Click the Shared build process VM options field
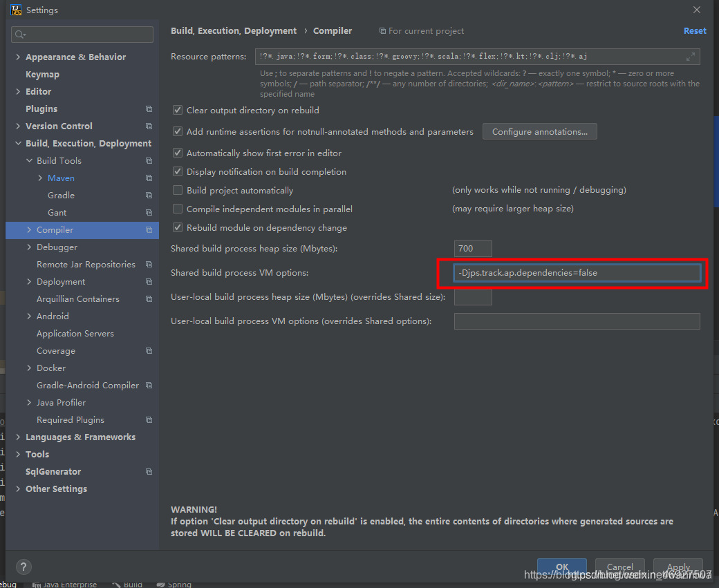This screenshot has width=719, height=588. 577,273
